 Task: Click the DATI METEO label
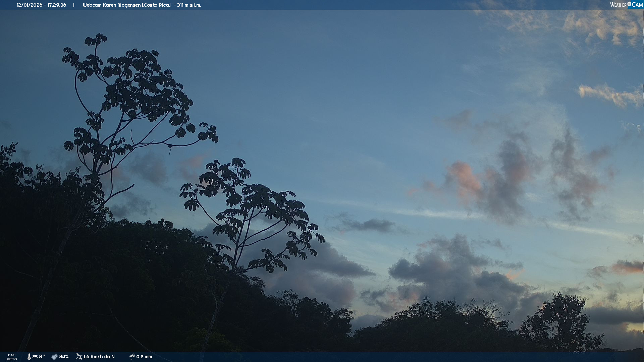point(12,357)
